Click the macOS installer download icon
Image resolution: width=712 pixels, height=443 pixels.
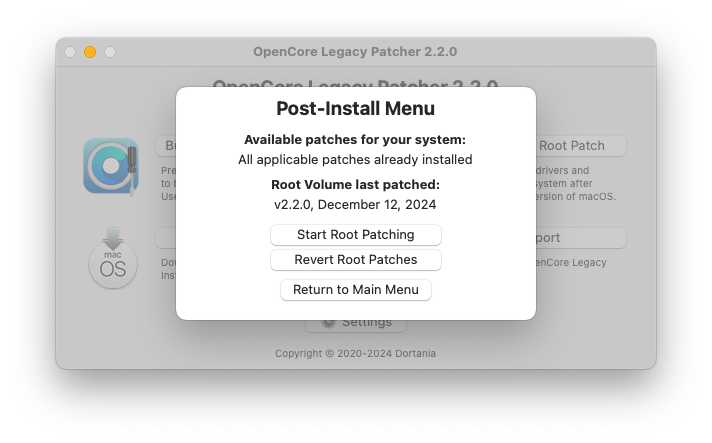(x=113, y=258)
